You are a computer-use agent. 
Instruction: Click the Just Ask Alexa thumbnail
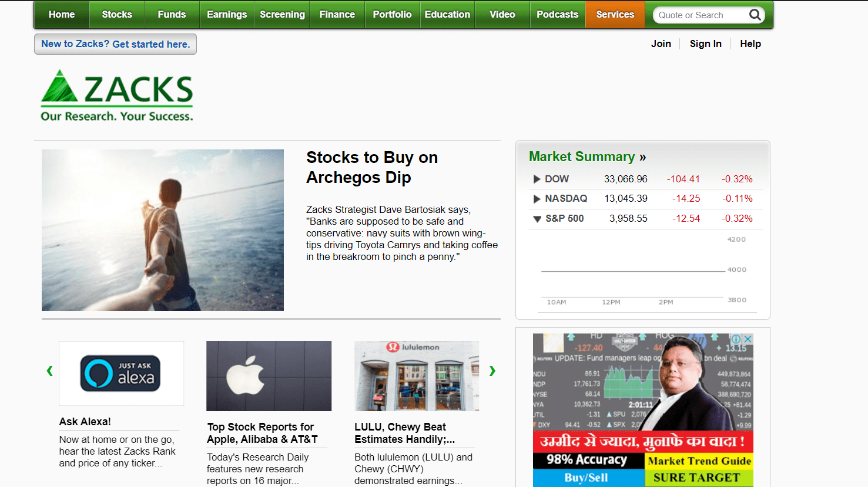122,373
